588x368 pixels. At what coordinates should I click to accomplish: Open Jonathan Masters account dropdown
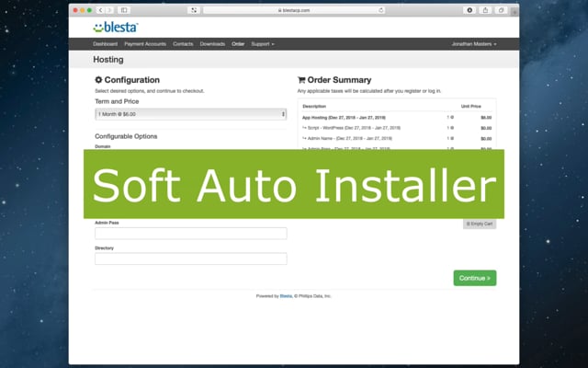[x=473, y=44]
